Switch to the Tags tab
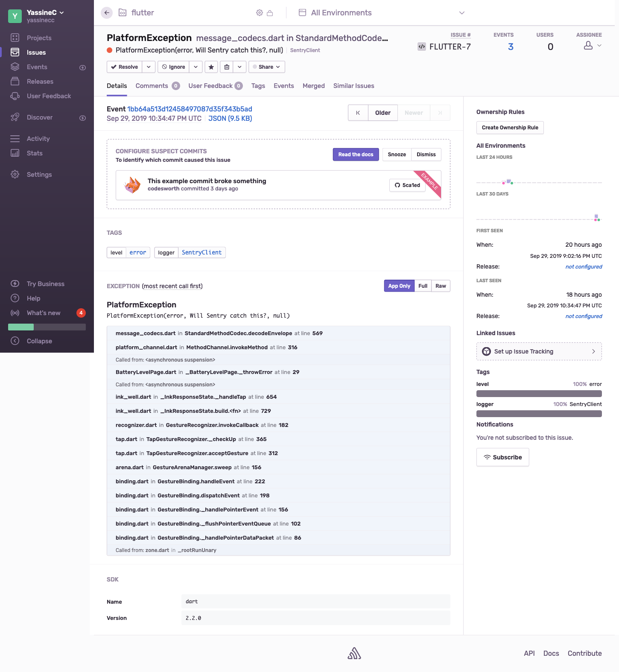 click(x=258, y=86)
